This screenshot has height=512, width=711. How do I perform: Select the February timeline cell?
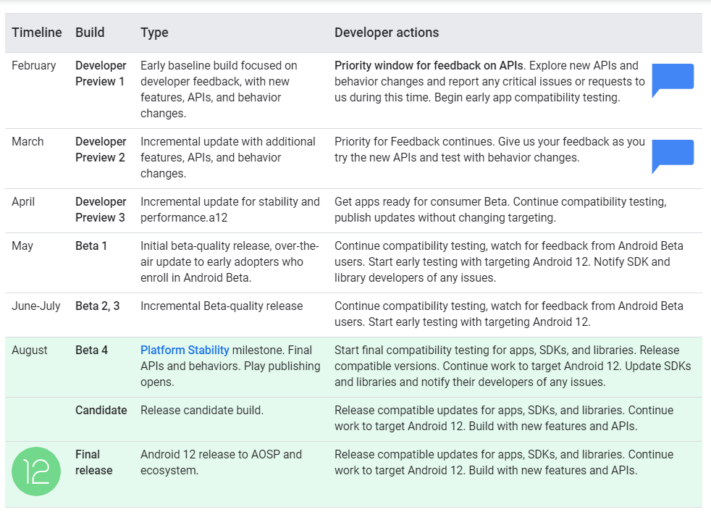pos(34,66)
